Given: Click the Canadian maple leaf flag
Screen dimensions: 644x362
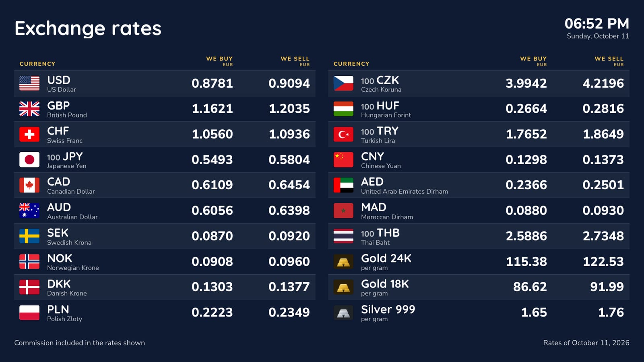Looking at the screenshot, I should (x=29, y=185).
